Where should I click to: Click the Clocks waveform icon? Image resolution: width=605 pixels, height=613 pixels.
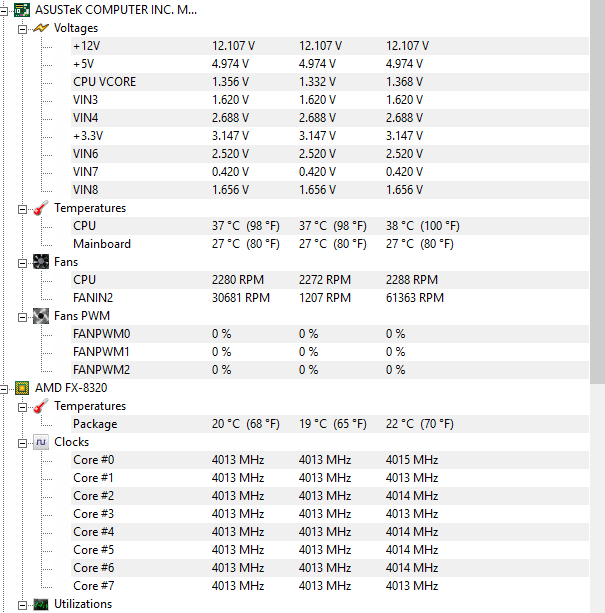(41, 442)
